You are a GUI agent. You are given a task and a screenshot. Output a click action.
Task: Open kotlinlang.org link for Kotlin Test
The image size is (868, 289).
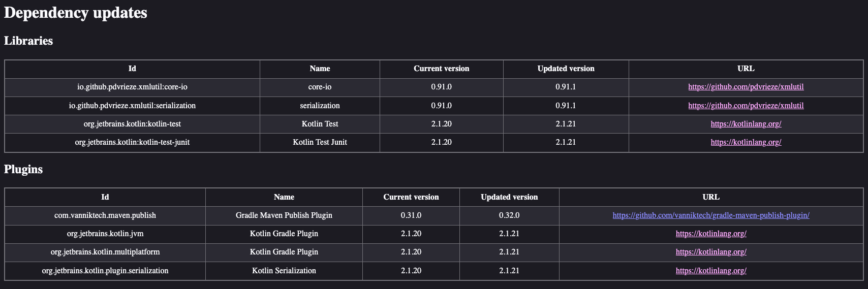[746, 124]
